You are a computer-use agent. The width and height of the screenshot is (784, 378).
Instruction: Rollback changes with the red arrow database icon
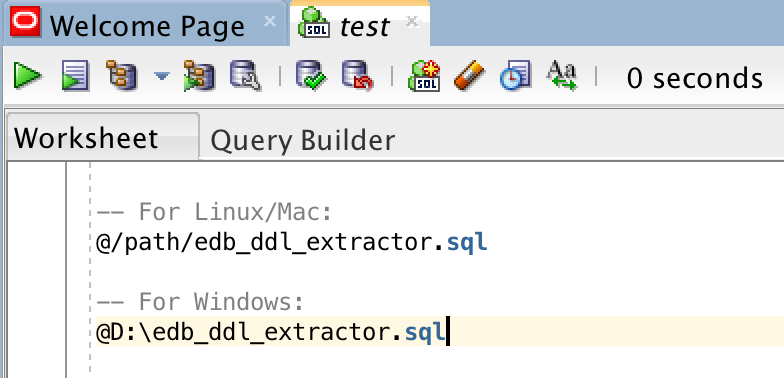tap(357, 76)
